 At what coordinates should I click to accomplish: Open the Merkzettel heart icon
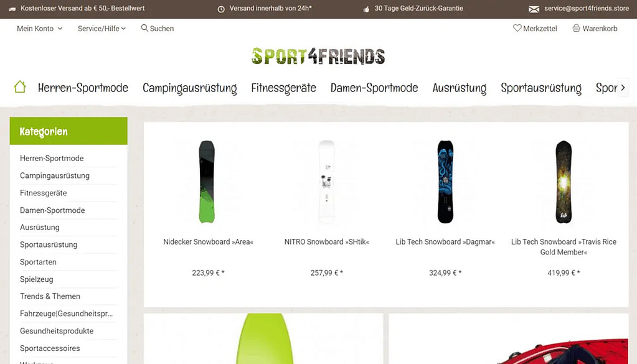[517, 28]
